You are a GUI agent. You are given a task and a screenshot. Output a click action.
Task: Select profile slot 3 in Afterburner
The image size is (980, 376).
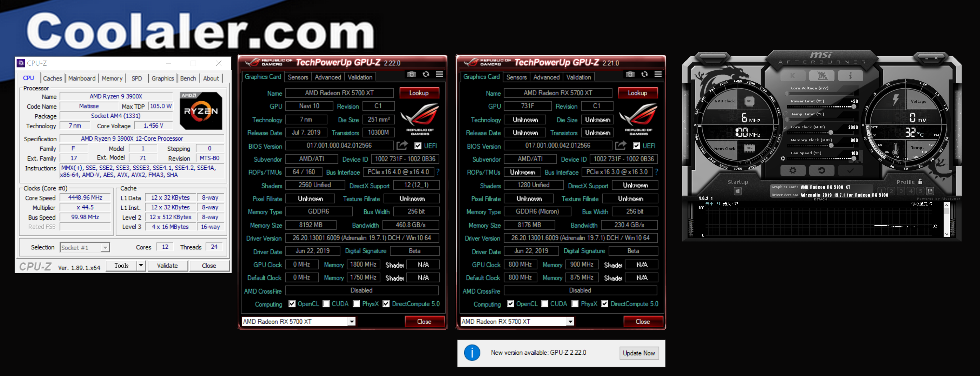[x=901, y=191]
